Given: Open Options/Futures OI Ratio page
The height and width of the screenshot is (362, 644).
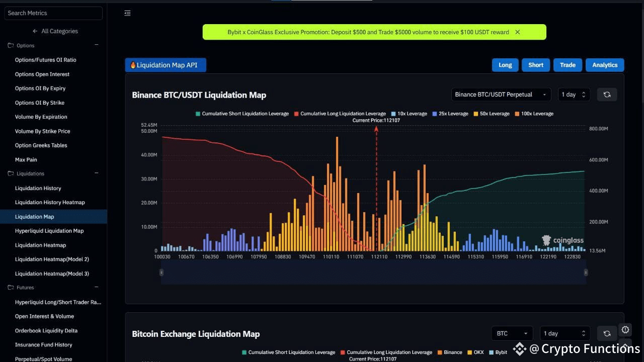Looking at the screenshot, I should click(46, 60).
